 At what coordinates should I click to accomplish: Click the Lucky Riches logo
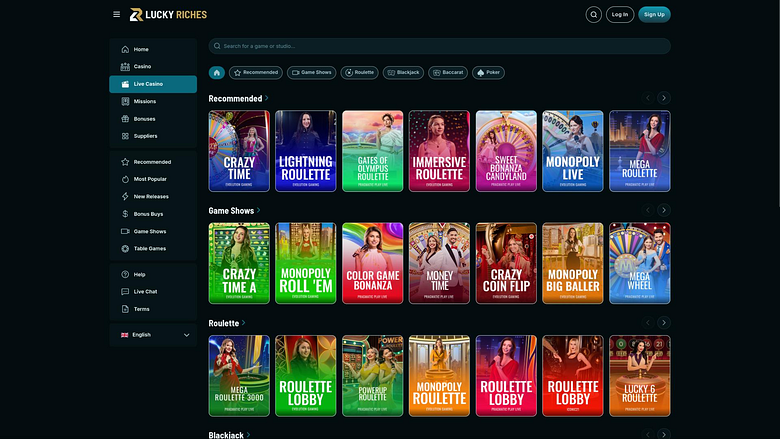(x=168, y=14)
